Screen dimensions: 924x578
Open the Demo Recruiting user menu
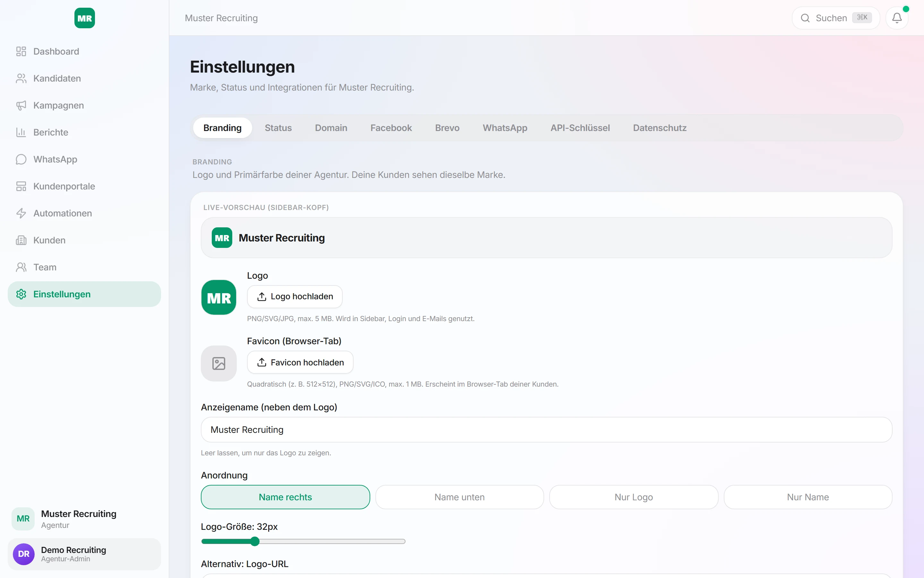click(84, 554)
